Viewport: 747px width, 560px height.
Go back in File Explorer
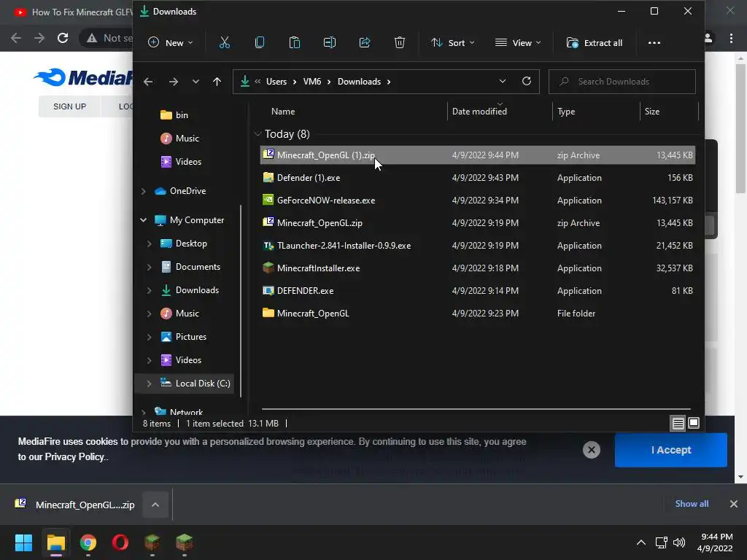pos(148,82)
